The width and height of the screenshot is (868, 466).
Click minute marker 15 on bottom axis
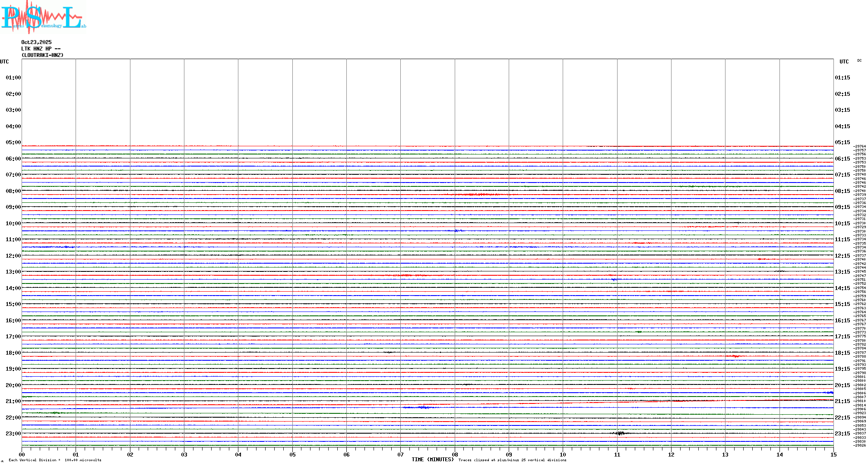(x=833, y=454)
